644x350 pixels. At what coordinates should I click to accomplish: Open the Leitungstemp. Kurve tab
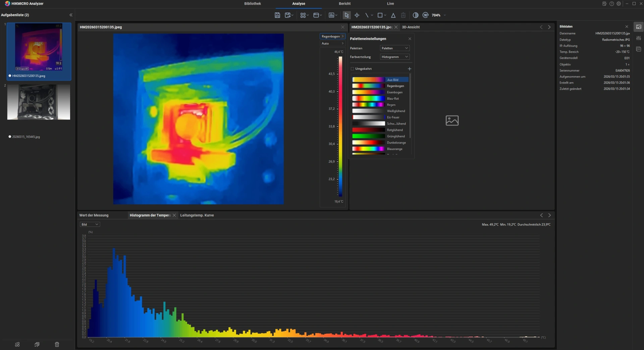click(x=197, y=215)
